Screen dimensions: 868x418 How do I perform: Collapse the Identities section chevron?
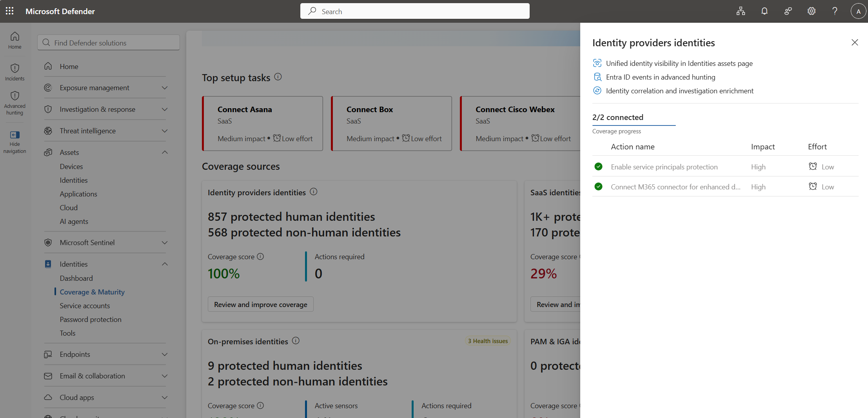(x=165, y=264)
